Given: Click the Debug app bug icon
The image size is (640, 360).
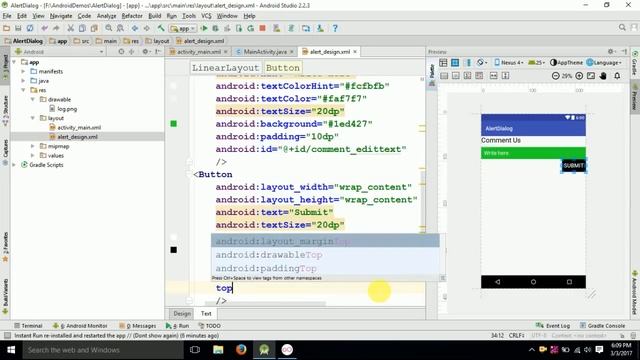Looking at the screenshot, I should point(216,28).
